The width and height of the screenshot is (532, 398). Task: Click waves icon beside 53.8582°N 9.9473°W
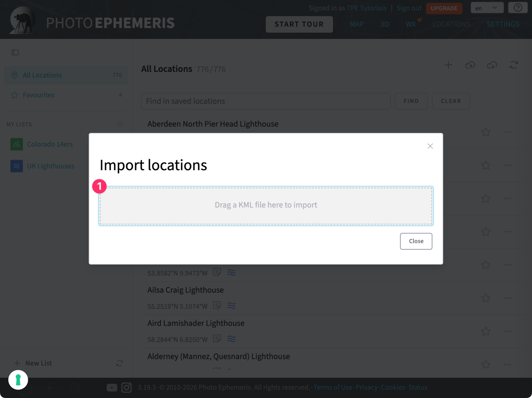click(231, 272)
